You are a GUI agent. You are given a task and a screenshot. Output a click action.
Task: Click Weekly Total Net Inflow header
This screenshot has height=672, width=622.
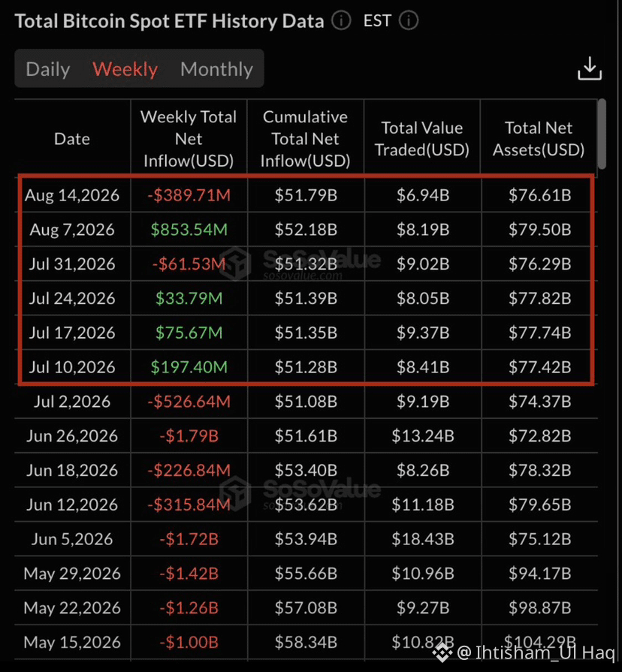click(189, 138)
